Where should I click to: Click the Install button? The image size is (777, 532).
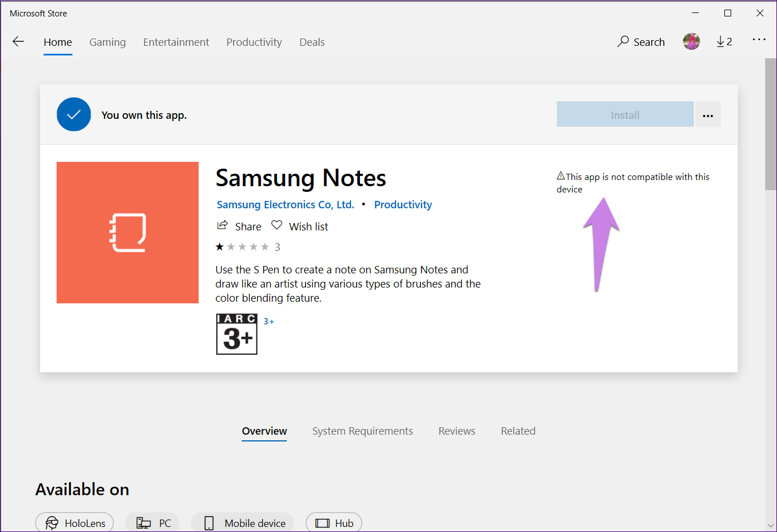pos(625,114)
